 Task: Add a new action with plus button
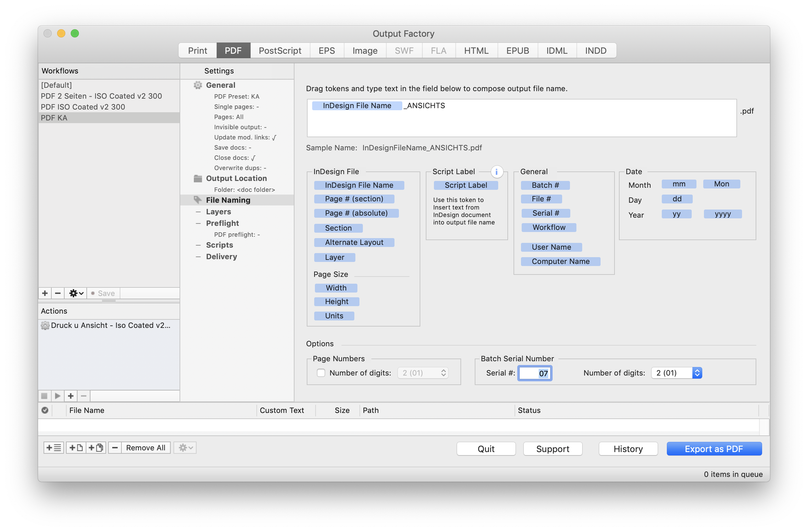[x=71, y=396]
